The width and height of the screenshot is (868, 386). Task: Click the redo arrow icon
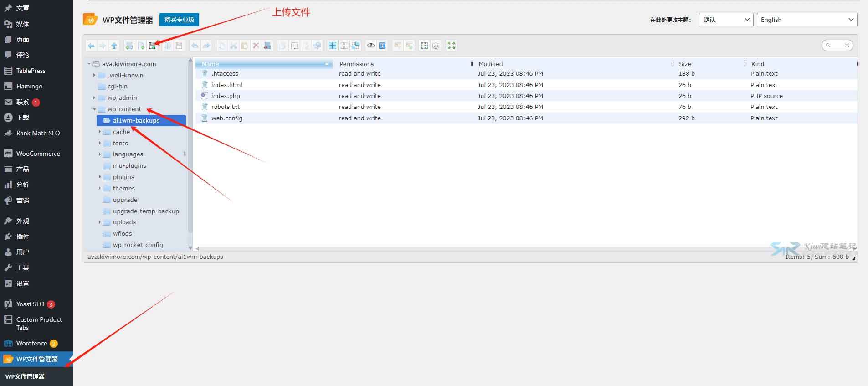click(x=206, y=46)
